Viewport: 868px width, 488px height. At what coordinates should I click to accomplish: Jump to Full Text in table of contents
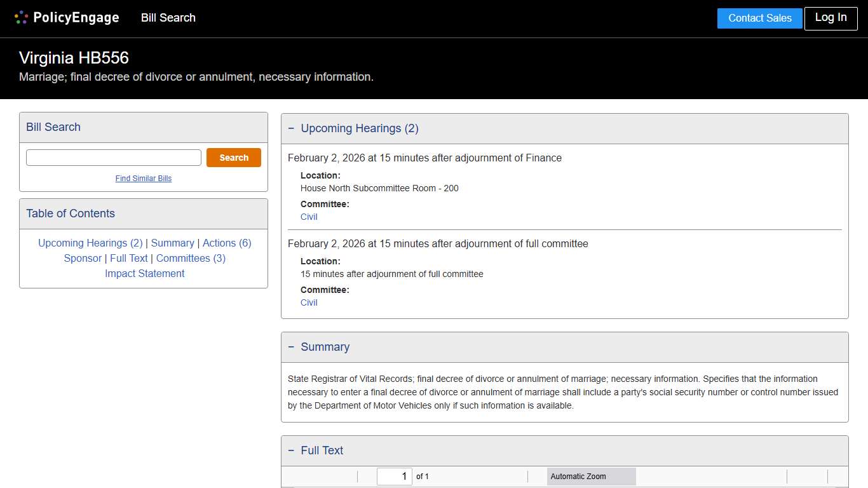point(129,259)
